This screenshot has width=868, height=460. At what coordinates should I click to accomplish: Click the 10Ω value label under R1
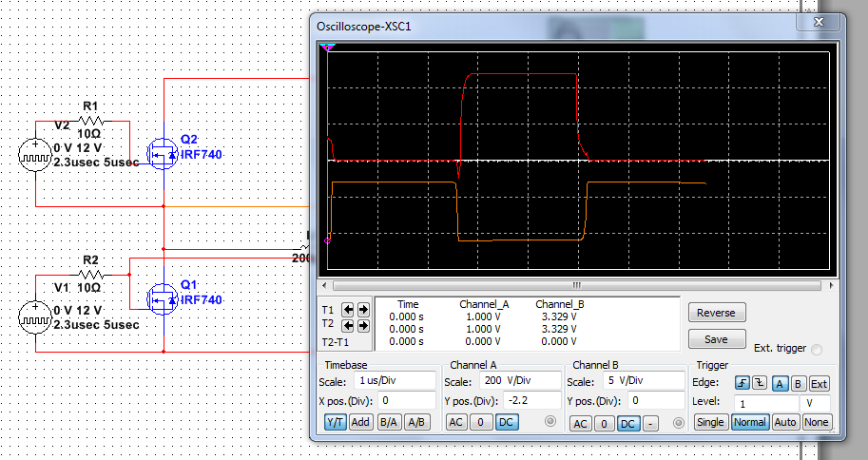89,133
